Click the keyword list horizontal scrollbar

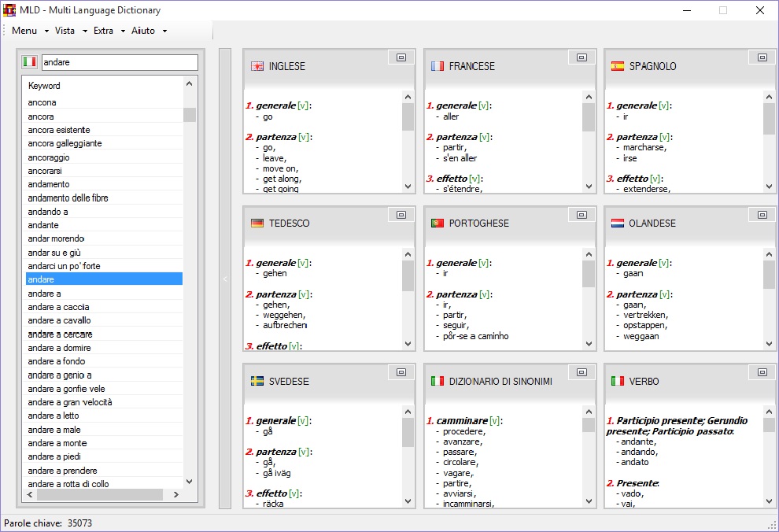[102, 494]
